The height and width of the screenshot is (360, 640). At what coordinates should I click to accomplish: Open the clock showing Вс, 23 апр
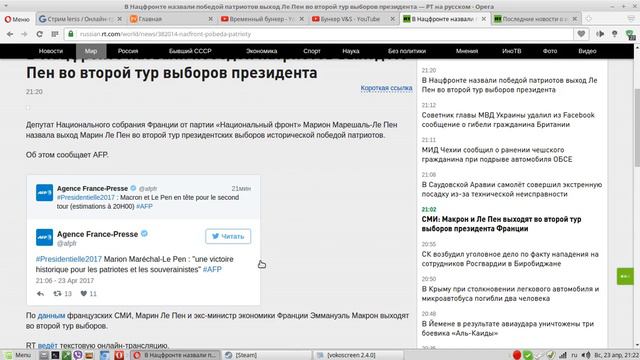[x=617, y=355]
